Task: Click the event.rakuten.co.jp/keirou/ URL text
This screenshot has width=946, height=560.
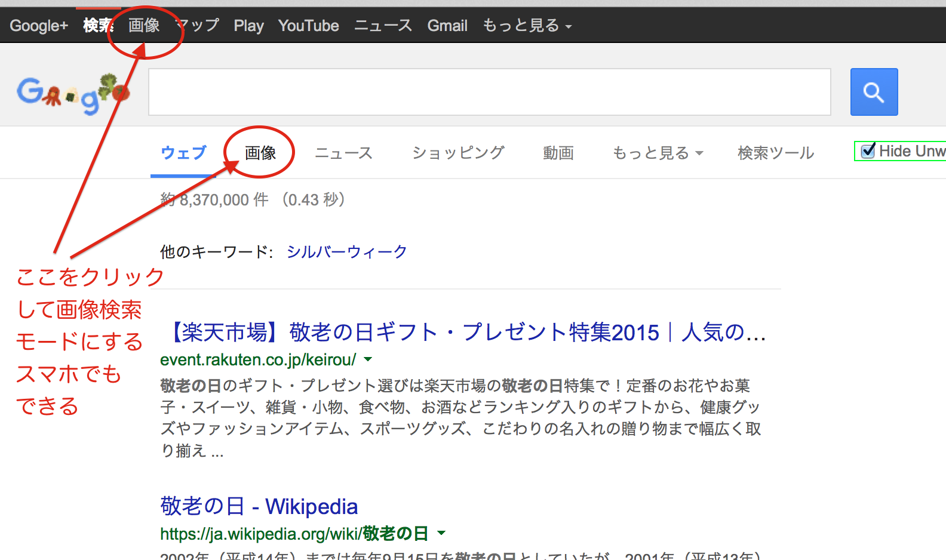Action: [258, 359]
